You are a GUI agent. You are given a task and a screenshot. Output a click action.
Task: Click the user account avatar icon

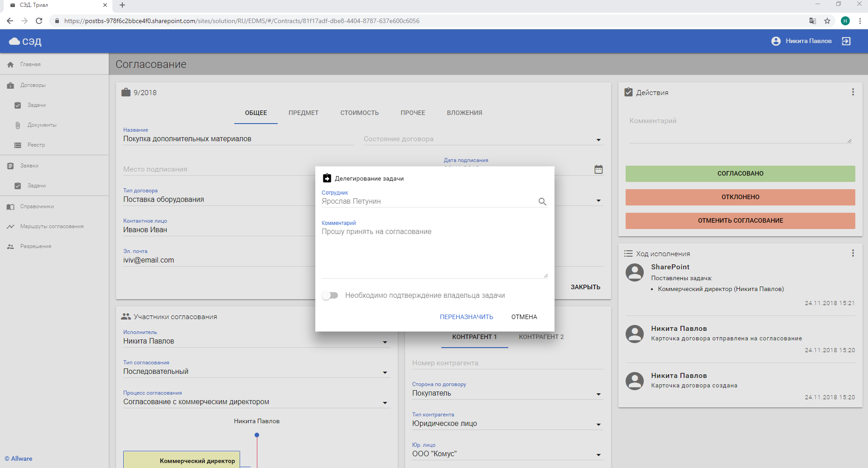click(776, 41)
